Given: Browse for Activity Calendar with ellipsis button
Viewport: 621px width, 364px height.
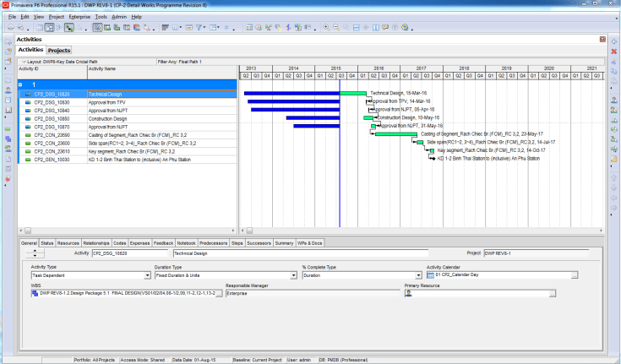Looking at the screenshot, I should point(574,275).
